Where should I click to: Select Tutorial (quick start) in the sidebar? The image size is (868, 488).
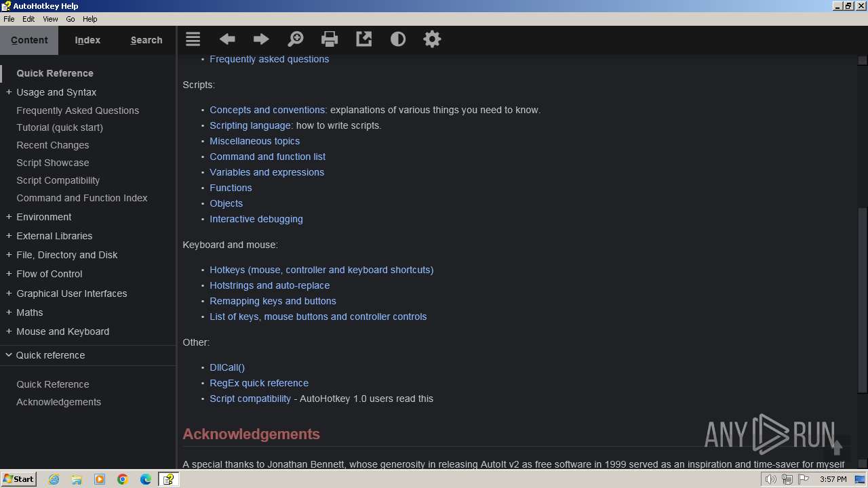(x=60, y=127)
